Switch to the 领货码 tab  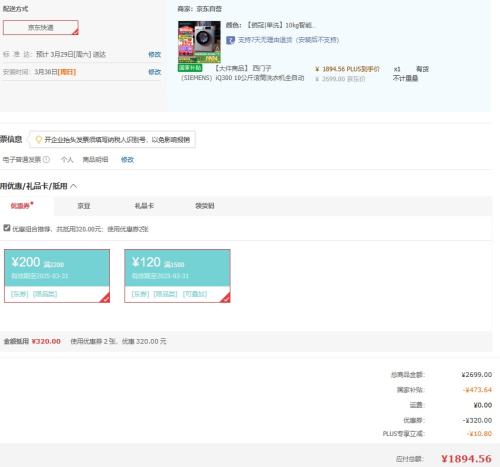click(205, 206)
